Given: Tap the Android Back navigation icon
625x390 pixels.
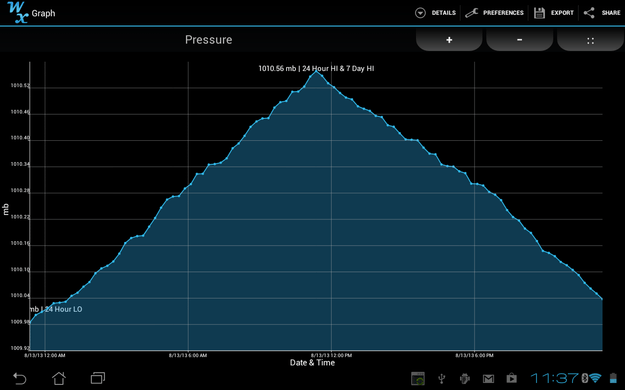Looking at the screenshot, I should pos(20,378).
